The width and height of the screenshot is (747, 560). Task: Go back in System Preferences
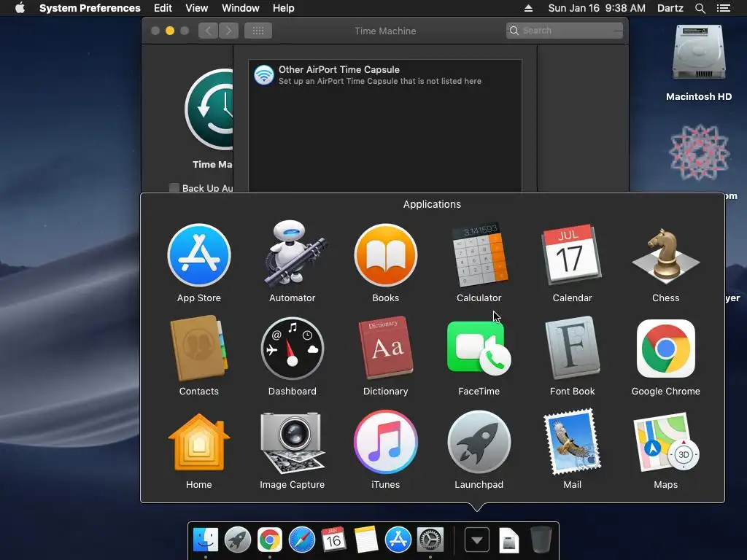tap(208, 31)
